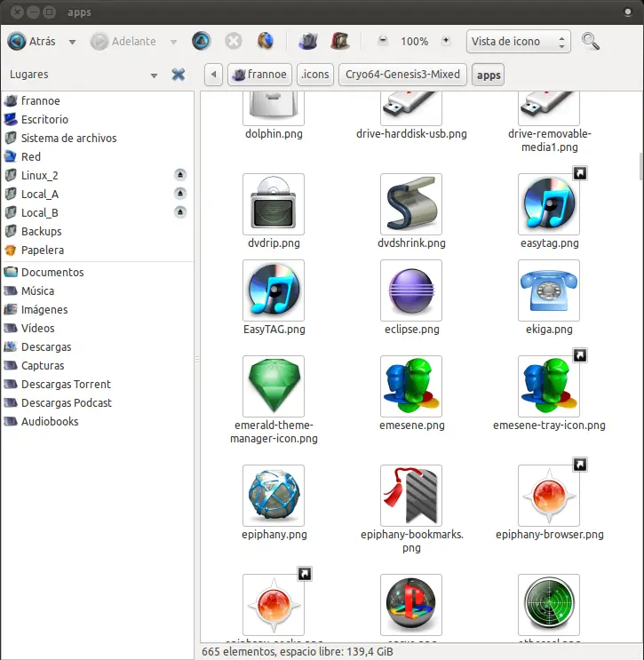Select the ekiga.png telephone thumbnail
The width and height of the screenshot is (644, 660).
click(x=549, y=290)
